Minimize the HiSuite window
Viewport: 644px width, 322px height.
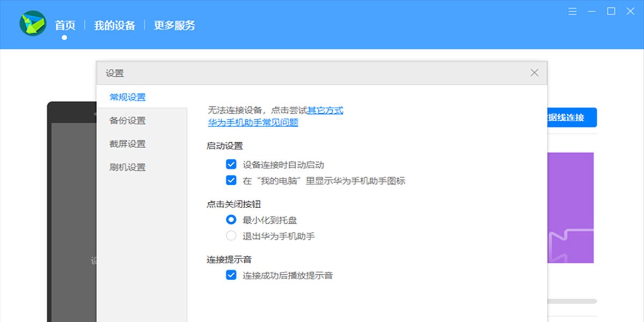click(x=591, y=11)
